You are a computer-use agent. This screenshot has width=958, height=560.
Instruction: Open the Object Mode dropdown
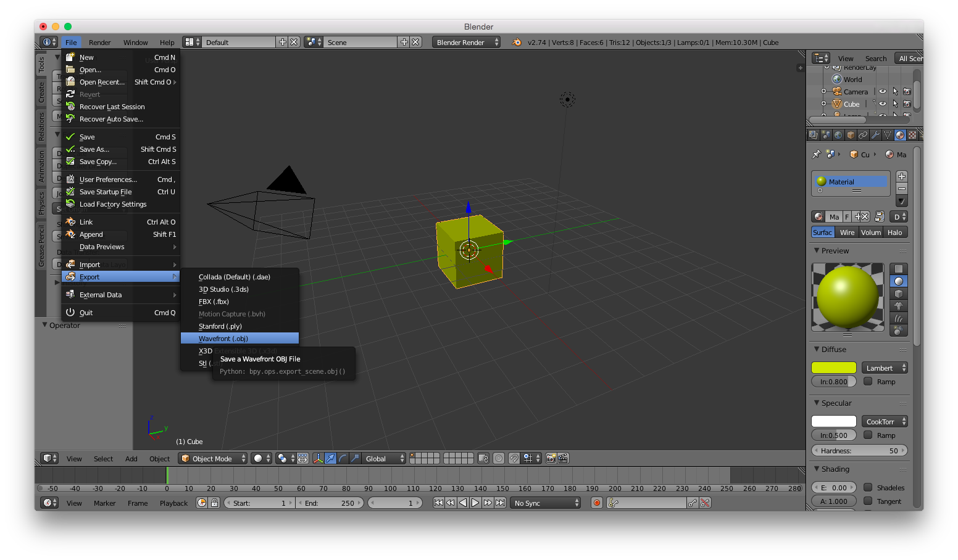(213, 458)
